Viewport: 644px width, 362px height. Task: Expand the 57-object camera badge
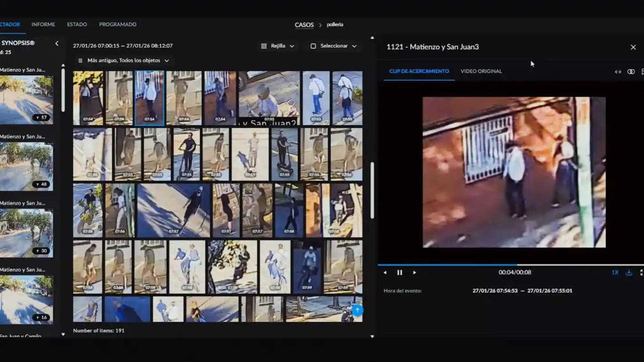click(x=41, y=118)
